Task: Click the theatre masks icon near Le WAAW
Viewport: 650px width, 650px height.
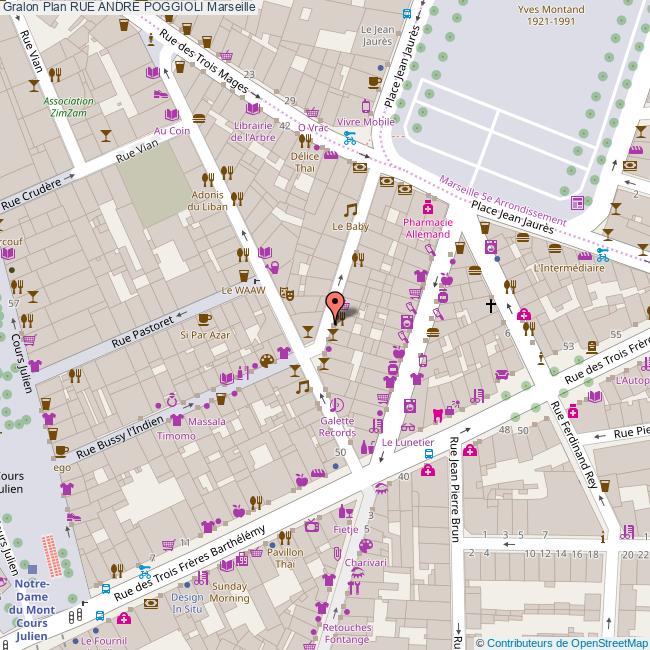Action: pos(285,294)
